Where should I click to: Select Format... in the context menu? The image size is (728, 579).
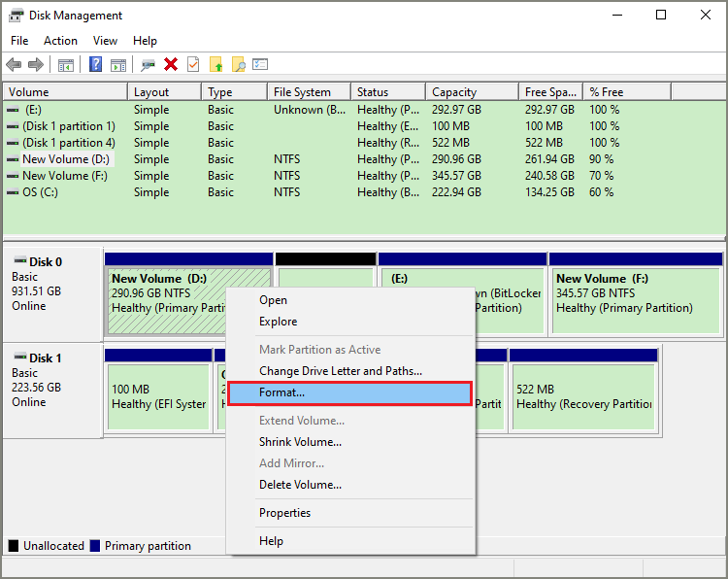click(x=350, y=392)
